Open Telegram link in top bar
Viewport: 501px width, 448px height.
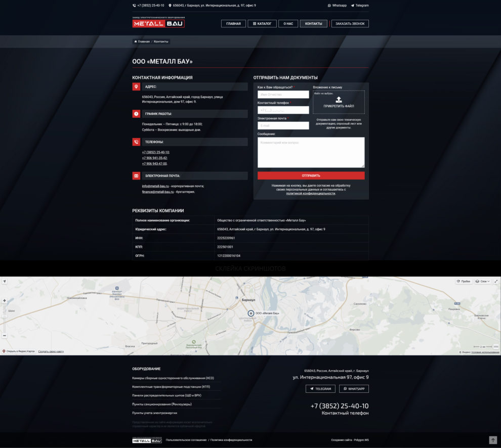pos(360,6)
